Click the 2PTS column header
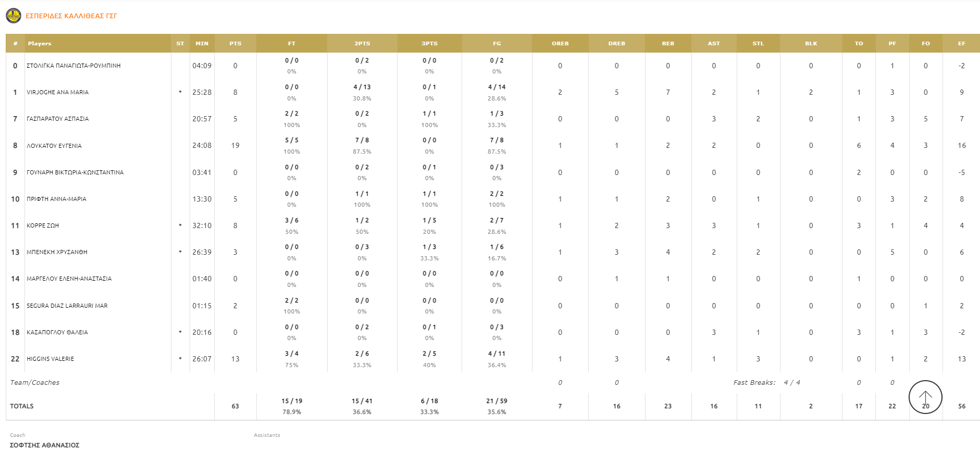 point(362,44)
